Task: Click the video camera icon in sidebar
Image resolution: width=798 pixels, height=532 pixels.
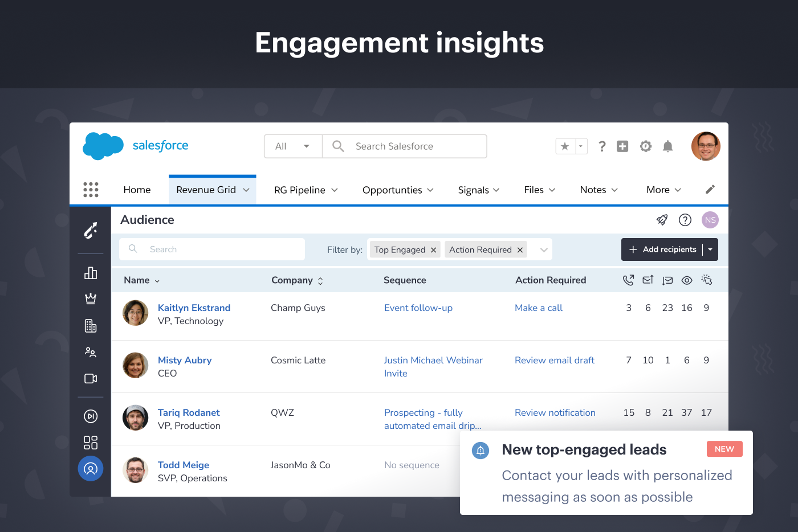Action: (x=91, y=378)
